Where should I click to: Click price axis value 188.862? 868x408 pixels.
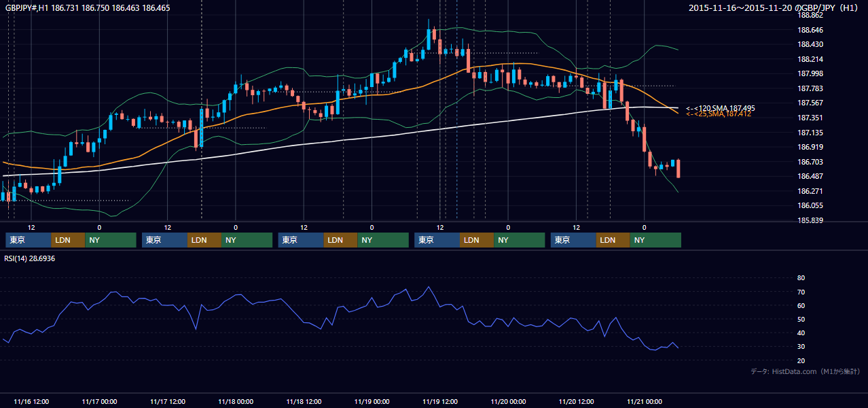tap(810, 15)
